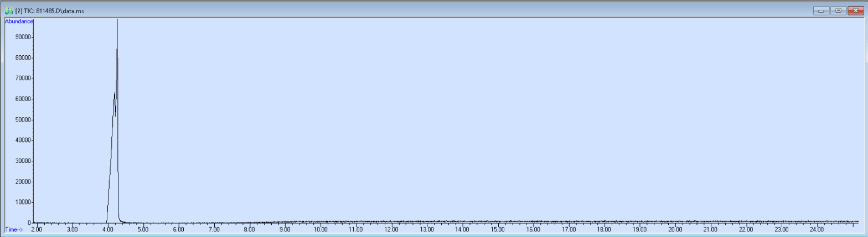Click the 13.00 time axis label
868x237 pixels.
click(x=426, y=229)
